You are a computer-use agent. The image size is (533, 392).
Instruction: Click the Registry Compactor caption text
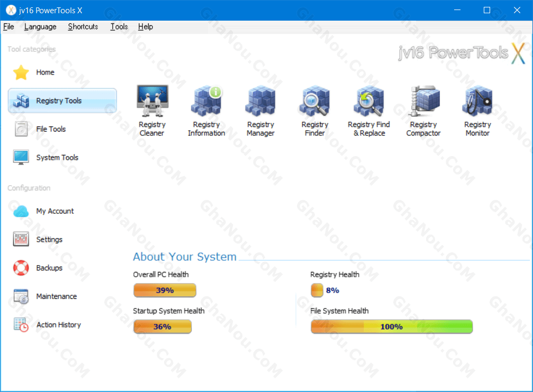[423, 129]
